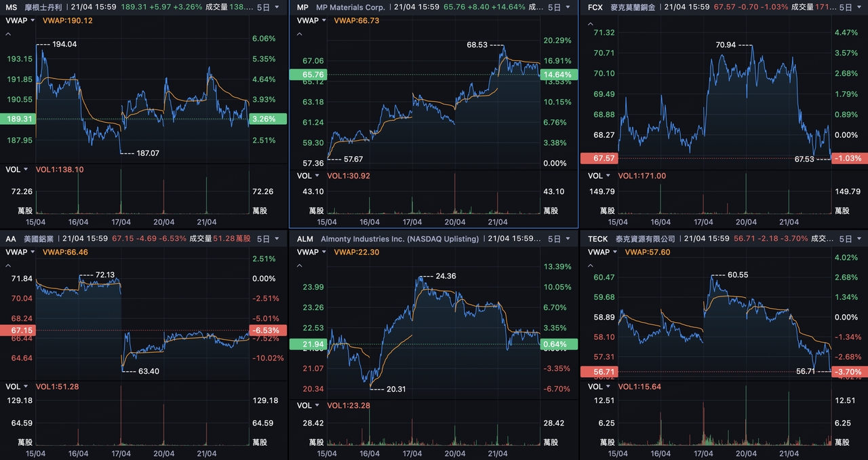Click the VOL1:171.00 volume label
Viewport: 868px width, 460px height.
642,176
